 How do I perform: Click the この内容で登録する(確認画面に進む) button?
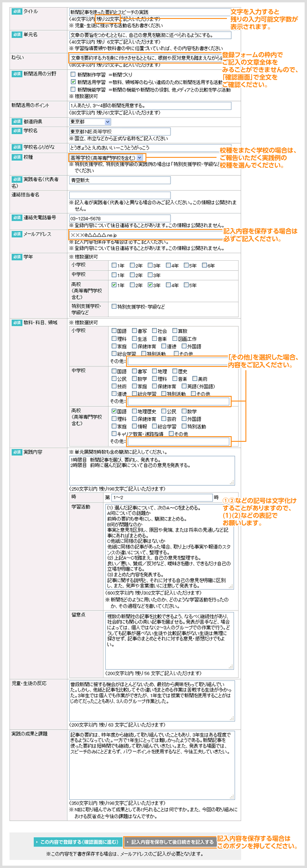pos(78,842)
